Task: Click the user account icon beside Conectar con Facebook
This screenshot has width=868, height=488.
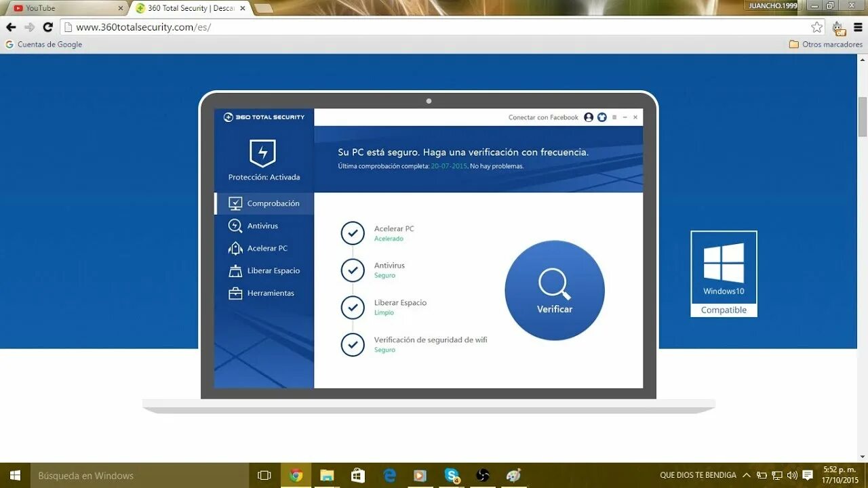Action: click(589, 117)
